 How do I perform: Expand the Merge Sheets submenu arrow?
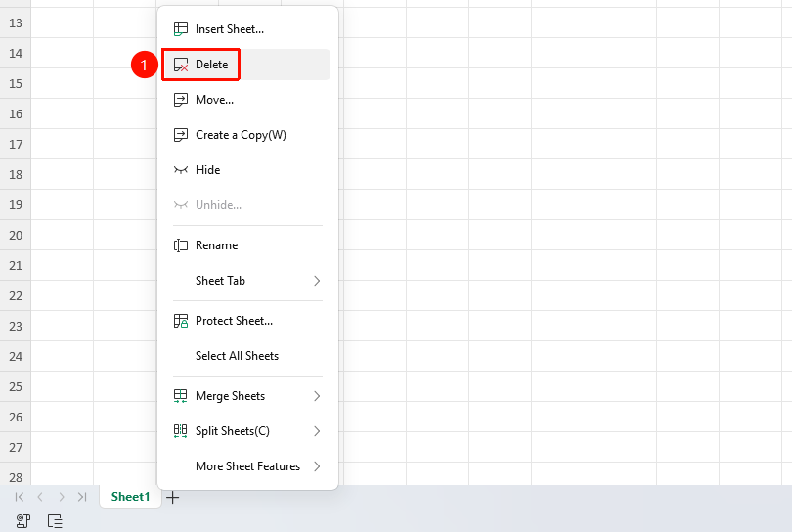click(x=317, y=396)
